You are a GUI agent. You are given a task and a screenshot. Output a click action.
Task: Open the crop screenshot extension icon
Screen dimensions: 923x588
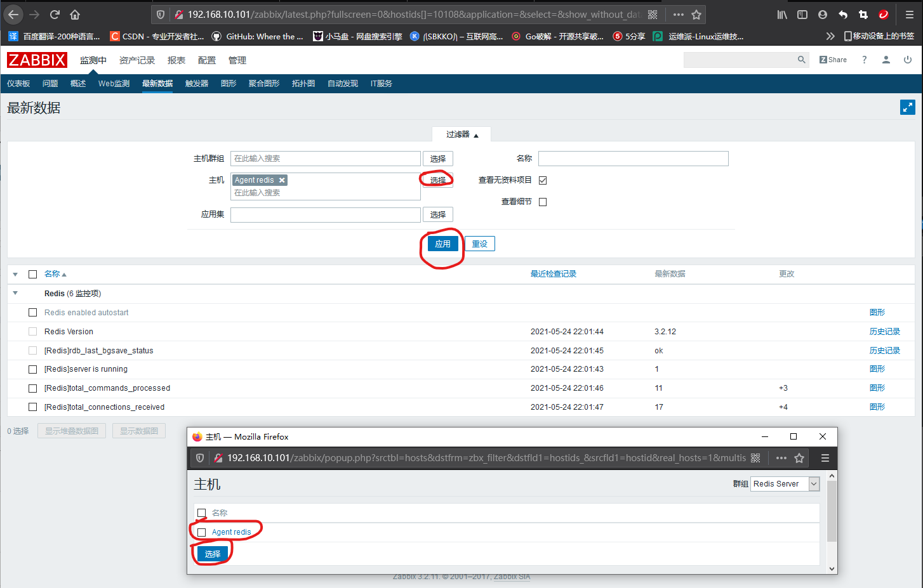point(863,15)
